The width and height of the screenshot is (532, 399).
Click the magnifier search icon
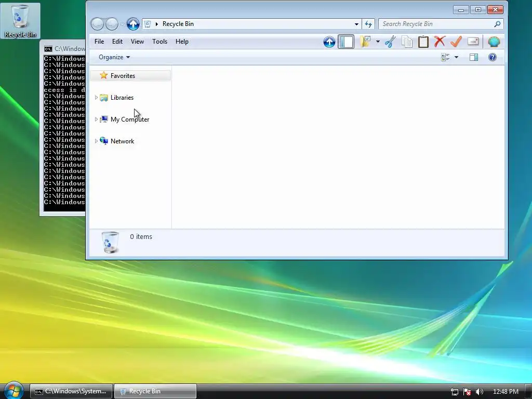497,24
